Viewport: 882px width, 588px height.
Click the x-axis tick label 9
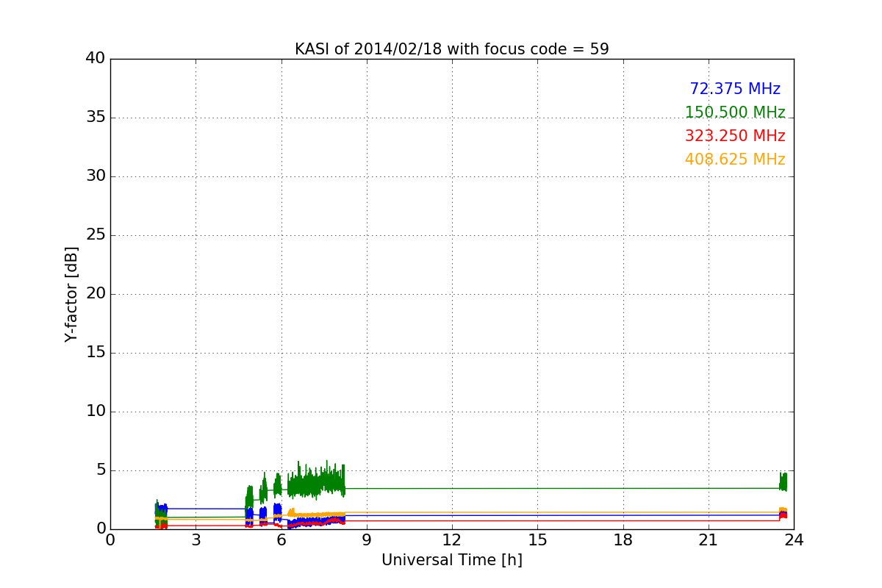(367, 540)
